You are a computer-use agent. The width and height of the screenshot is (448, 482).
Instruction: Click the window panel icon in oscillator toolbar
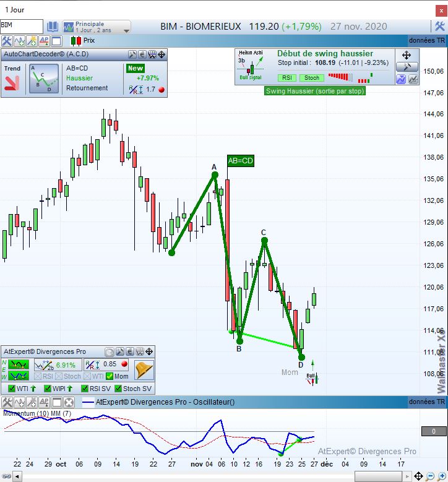coord(56,402)
